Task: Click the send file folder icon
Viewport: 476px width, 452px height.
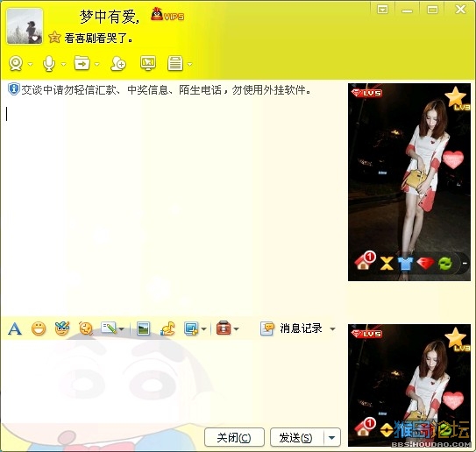Action: tap(82, 63)
